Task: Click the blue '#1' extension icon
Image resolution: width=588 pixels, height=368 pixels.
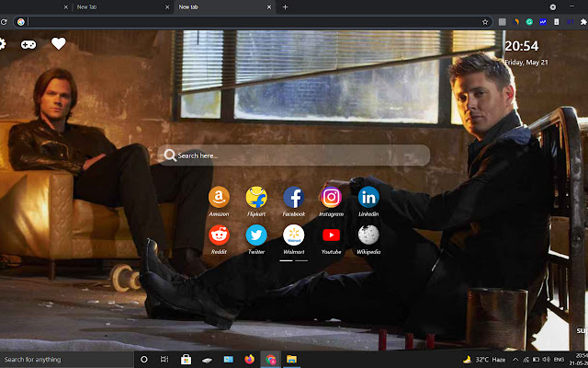Action: click(570, 22)
